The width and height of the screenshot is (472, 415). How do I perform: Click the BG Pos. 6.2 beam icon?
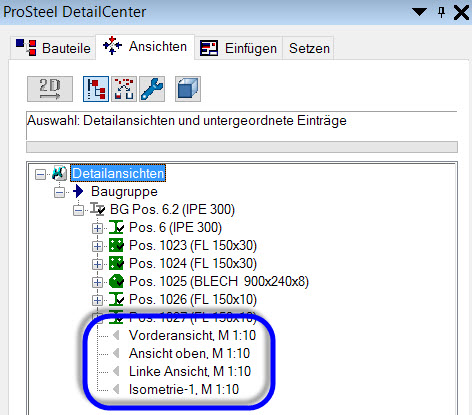click(97, 210)
